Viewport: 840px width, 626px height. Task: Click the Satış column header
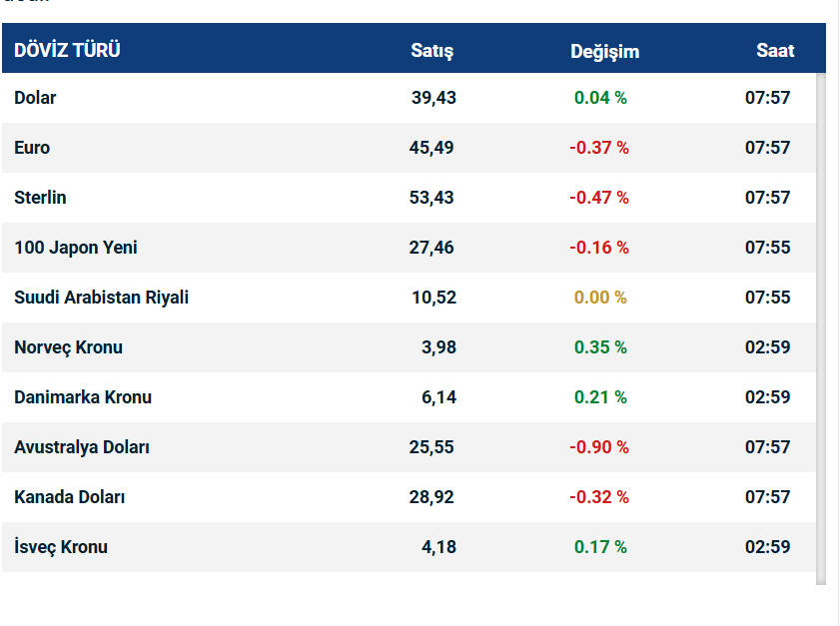click(x=431, y=51)
